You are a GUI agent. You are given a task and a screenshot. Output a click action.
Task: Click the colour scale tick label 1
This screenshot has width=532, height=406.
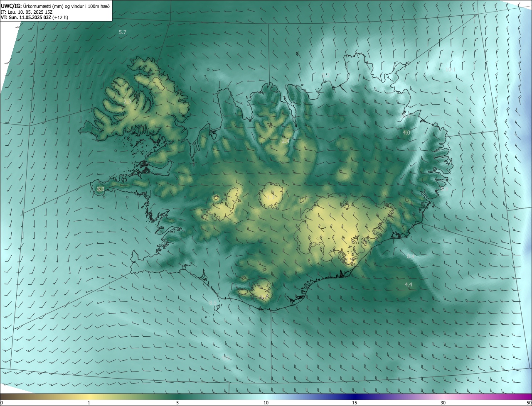(89, 403)
